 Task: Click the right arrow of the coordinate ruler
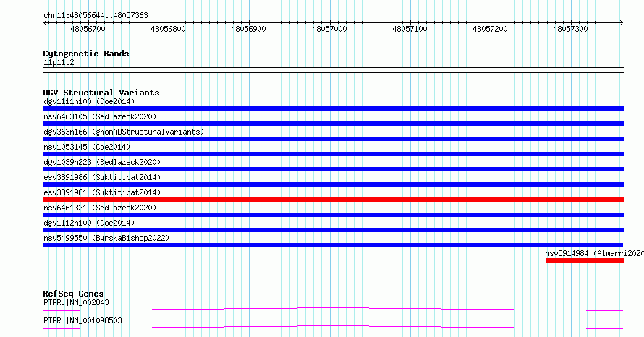tap(622, 23)
